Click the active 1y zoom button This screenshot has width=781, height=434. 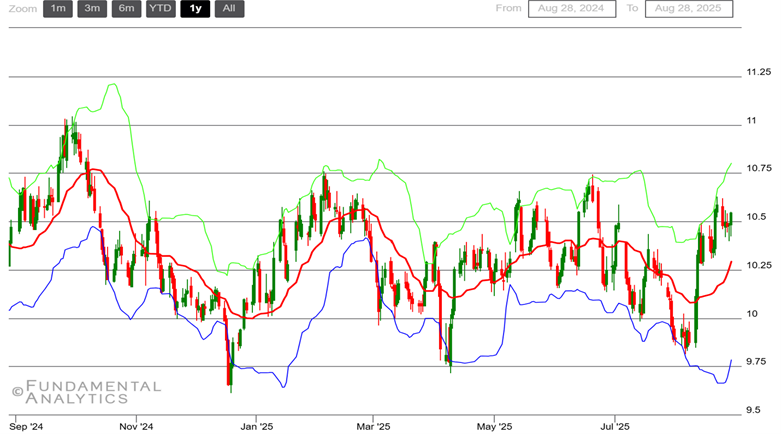[195, 9]
